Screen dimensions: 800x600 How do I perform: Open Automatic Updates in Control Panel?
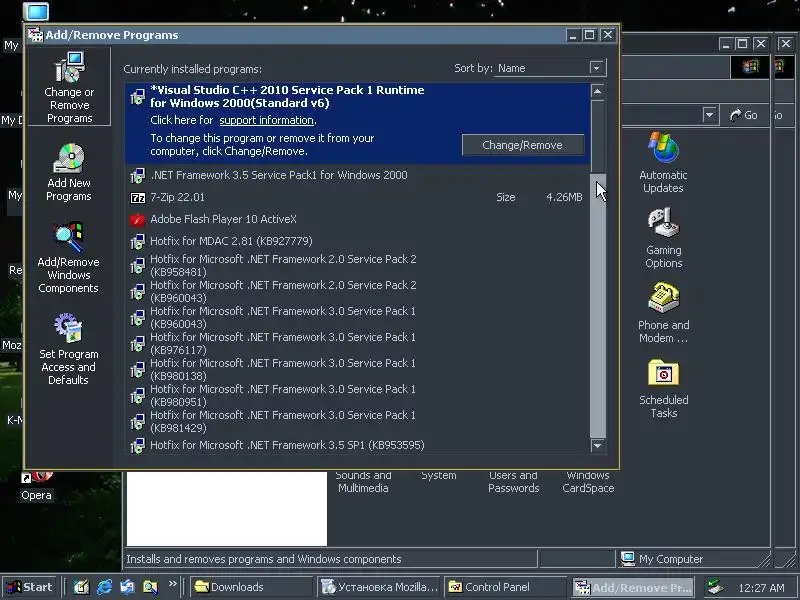click(x=663, y=162)
